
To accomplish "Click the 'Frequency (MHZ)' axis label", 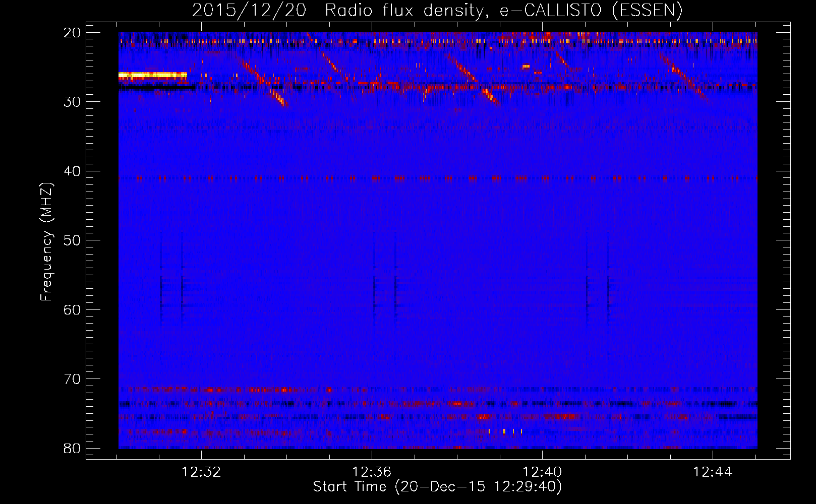I will pos(46,242).
